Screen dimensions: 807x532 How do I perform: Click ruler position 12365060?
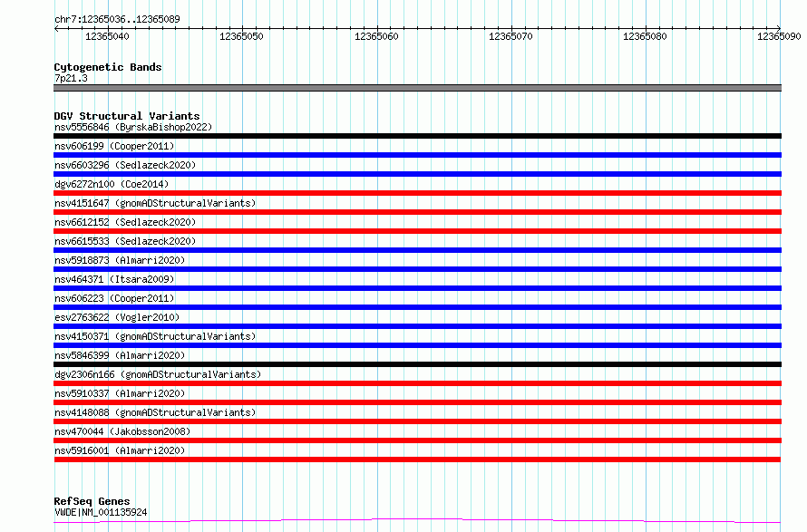click(376, 36)
